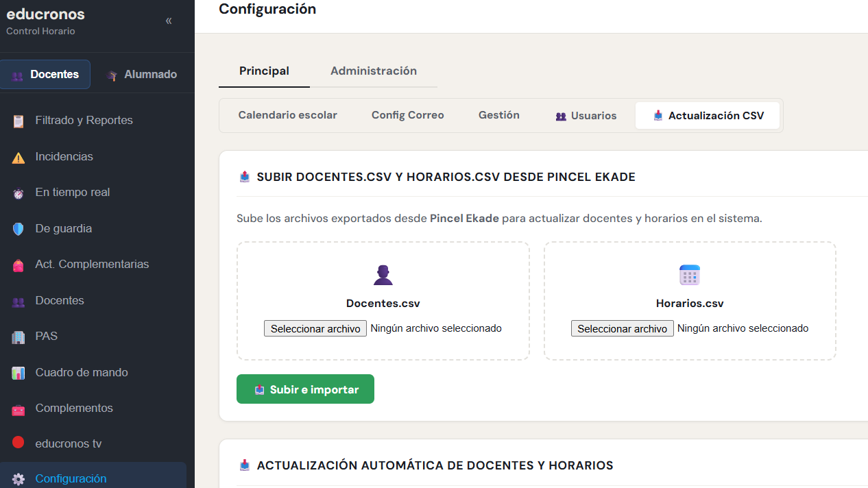Select the Actualización CSV sub-tab

click(x=708, y=116)
